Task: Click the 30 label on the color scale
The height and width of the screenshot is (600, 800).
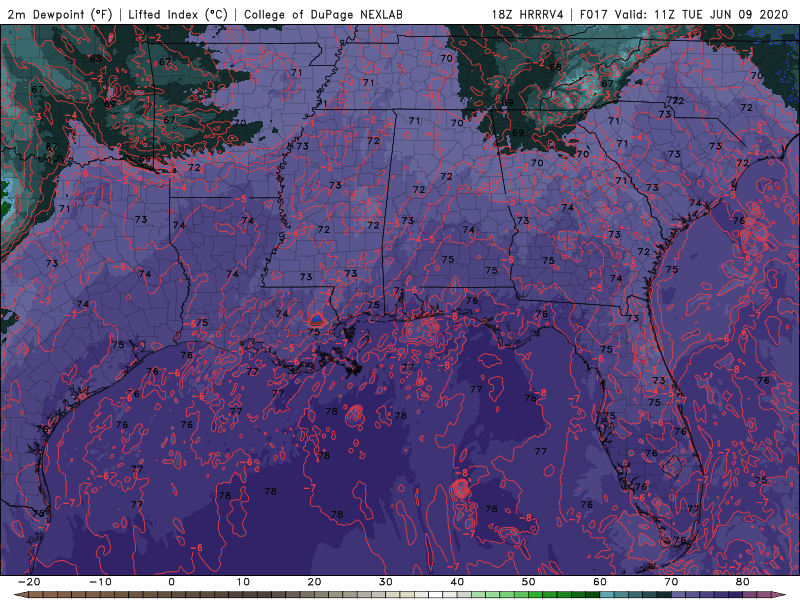Action: pyautogui.click(x=386, y=582)
